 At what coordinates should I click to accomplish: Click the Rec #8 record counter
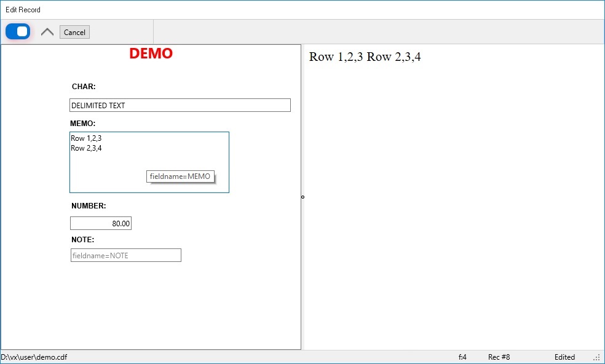pyautogui.click(x=499, y=357)
